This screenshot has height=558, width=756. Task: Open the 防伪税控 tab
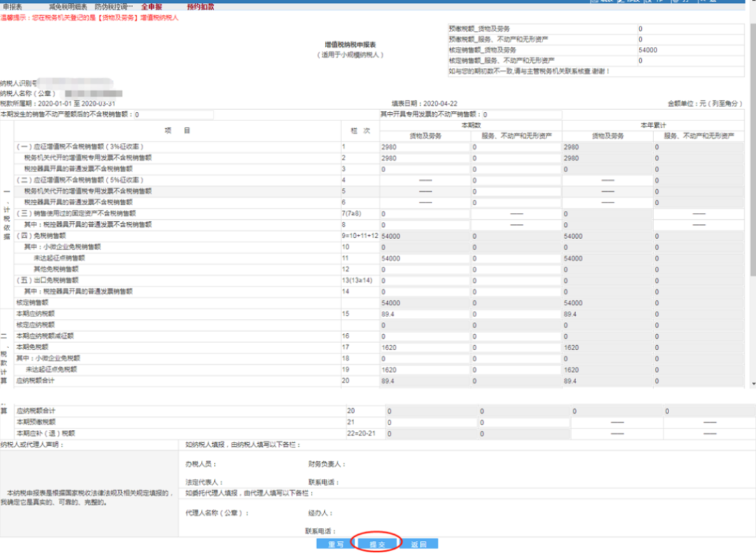[113, 6]
